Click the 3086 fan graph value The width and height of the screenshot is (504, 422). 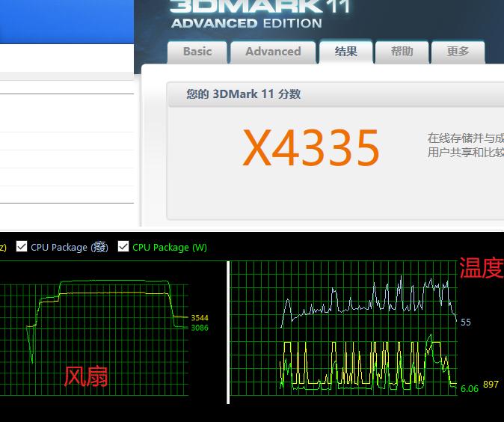pyautogui.click(x=200, y=328)
